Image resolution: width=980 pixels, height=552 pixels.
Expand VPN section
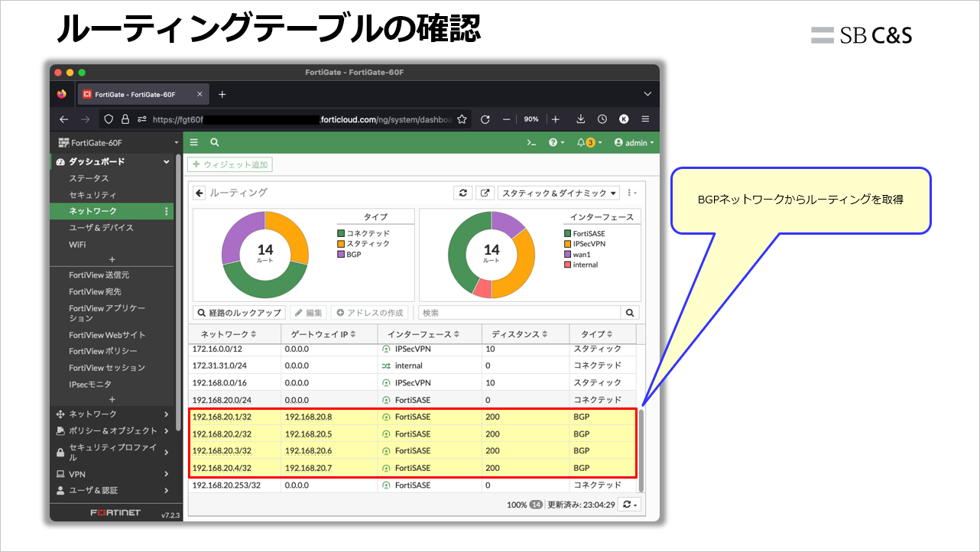coord(112,474)
